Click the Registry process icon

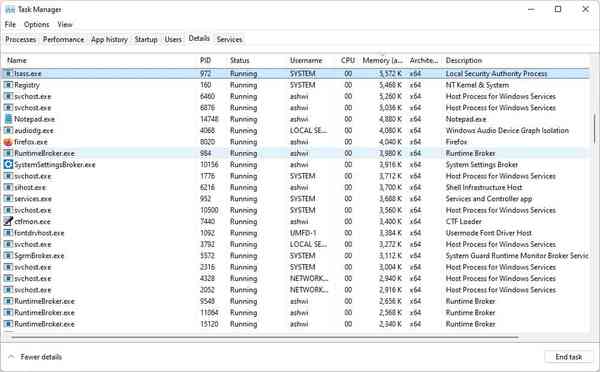(8, 85)
